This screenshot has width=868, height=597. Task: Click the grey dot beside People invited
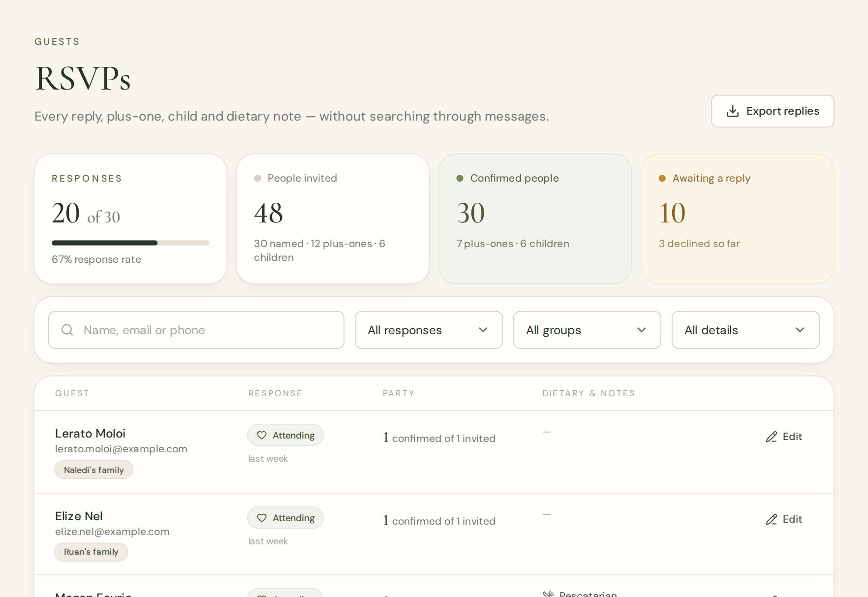(257, 178)
